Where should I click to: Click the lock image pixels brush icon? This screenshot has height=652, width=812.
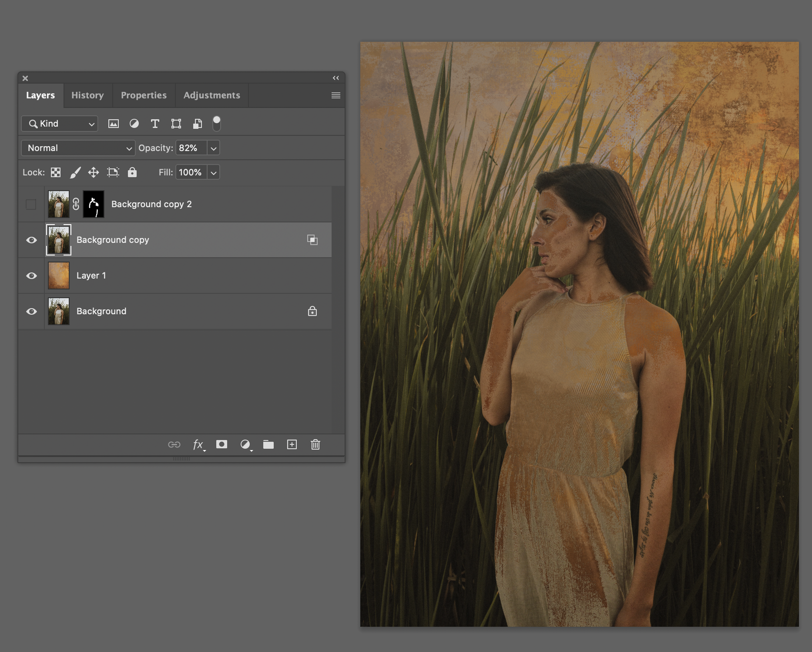[x=75, y=172]
